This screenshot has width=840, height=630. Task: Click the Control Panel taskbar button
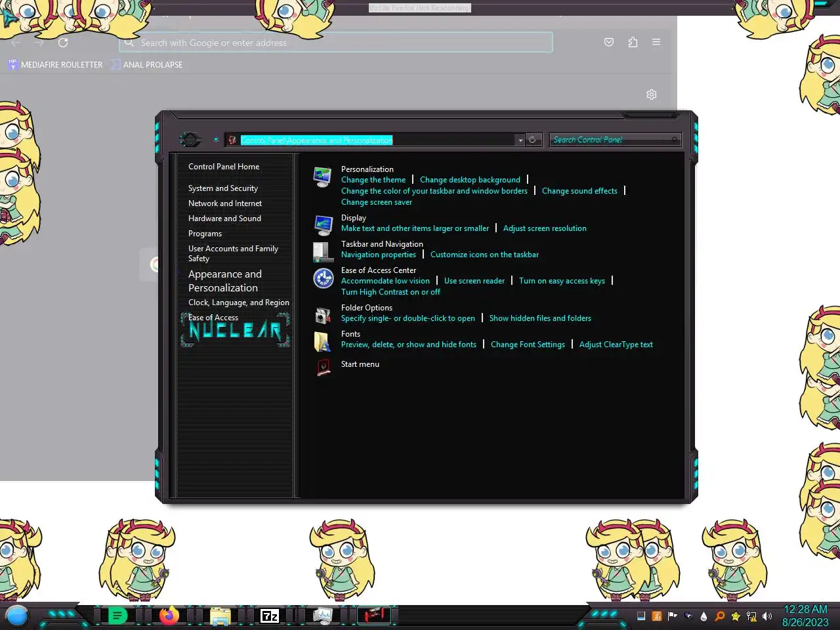[374, 616]
